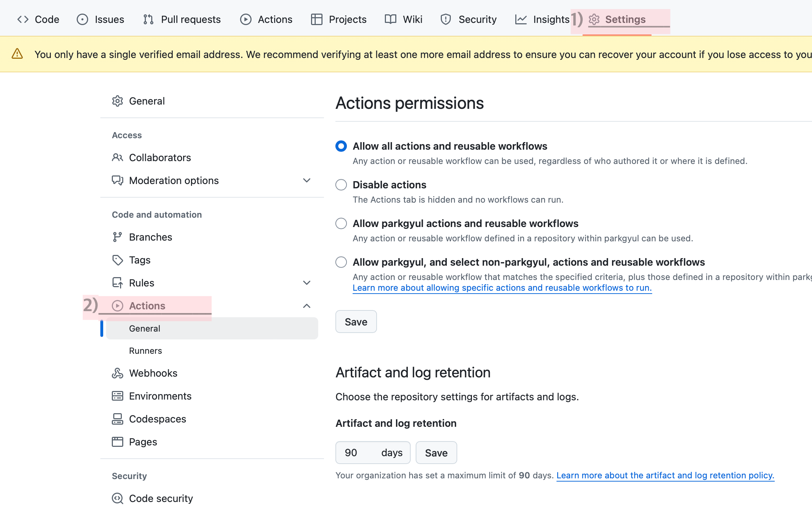Click the Collaborators people icon

pyautogui.click(x=117, y=158)
